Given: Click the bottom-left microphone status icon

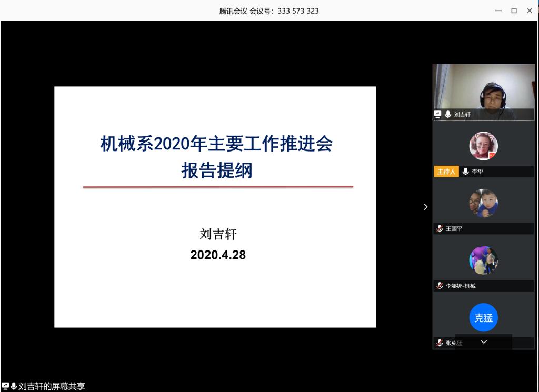Looking at the screenshot, I should point(14,386).
